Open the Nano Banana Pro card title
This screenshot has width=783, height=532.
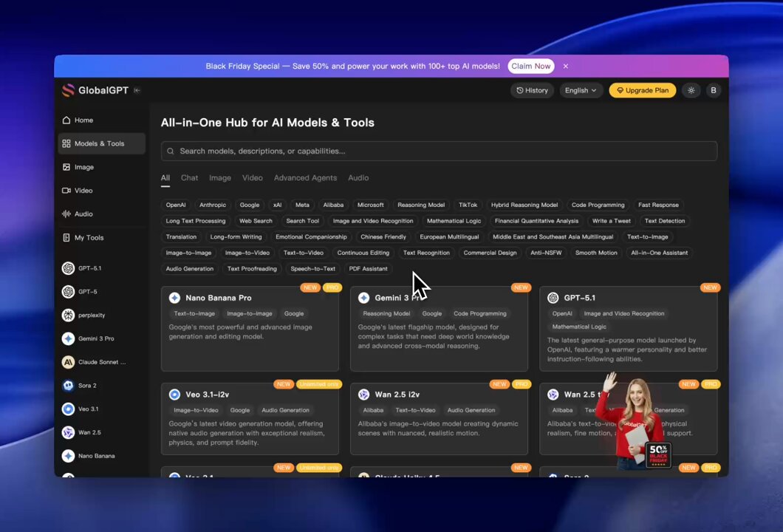218,298
